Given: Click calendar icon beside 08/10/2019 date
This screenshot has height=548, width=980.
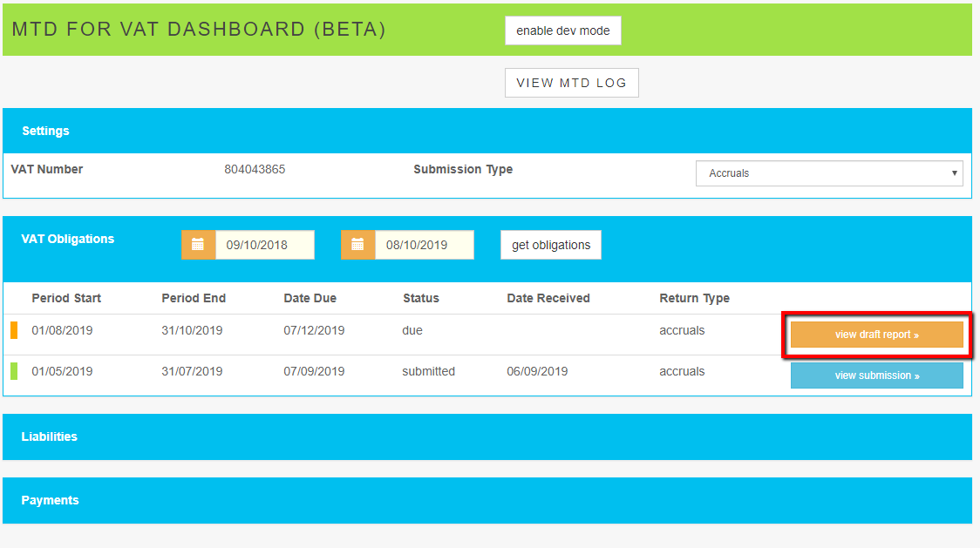Looking at the screenshot, I should point(357,244).
